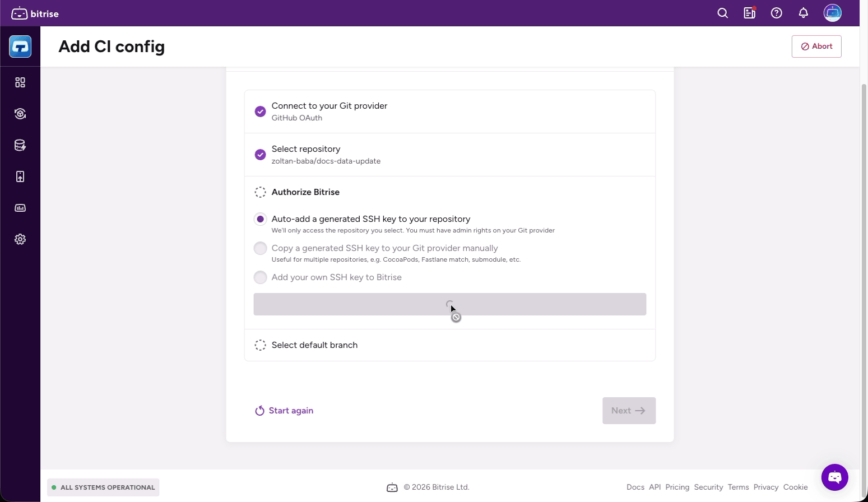Open the Docs footer link
Viewport: 868px width, 502px height.
tap(635, 487)
